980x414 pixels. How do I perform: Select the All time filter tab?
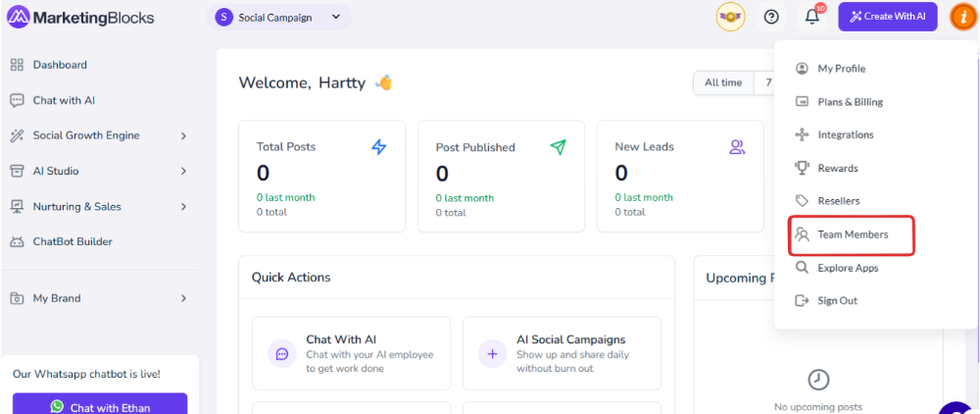pyautogui.click(x=723, y=82)
